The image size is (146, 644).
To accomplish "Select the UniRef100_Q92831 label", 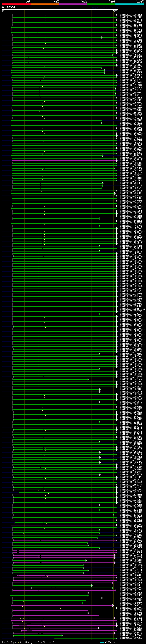I will [131, 352].
